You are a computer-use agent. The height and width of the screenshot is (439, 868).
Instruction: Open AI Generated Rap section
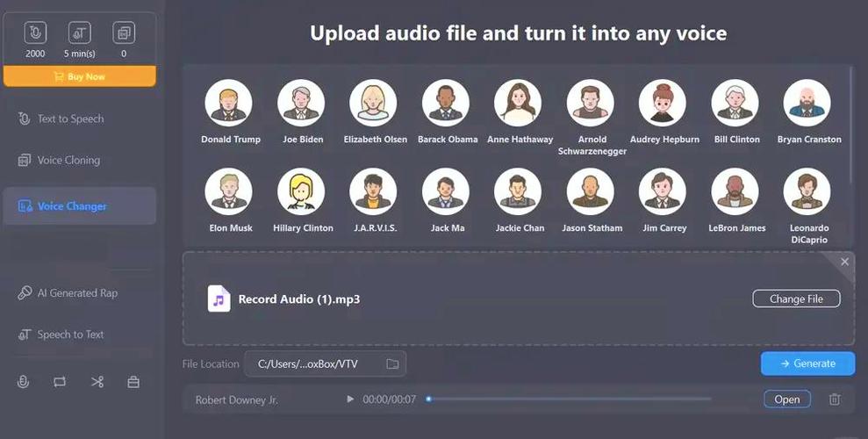coord(79,293)
